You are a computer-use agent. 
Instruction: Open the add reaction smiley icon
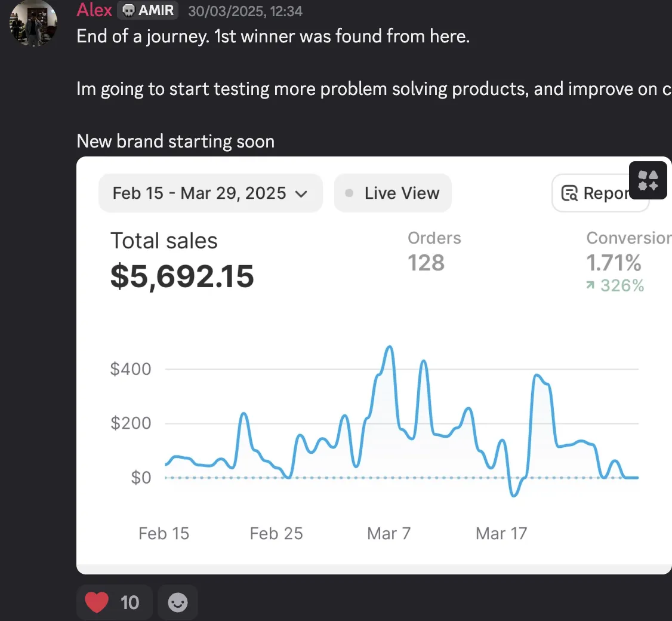[177, 602]
